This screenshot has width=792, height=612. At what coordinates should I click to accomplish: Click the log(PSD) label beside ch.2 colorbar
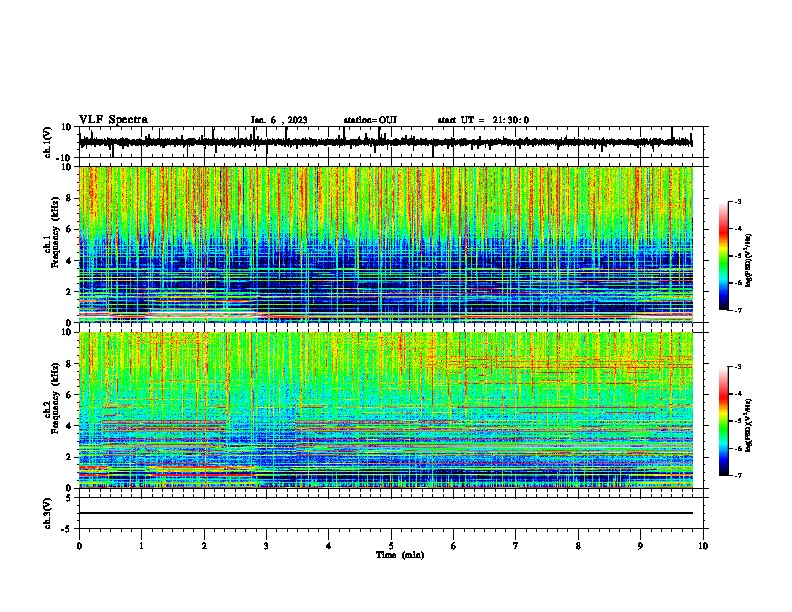pyautogui.click(x=749, y=426)
